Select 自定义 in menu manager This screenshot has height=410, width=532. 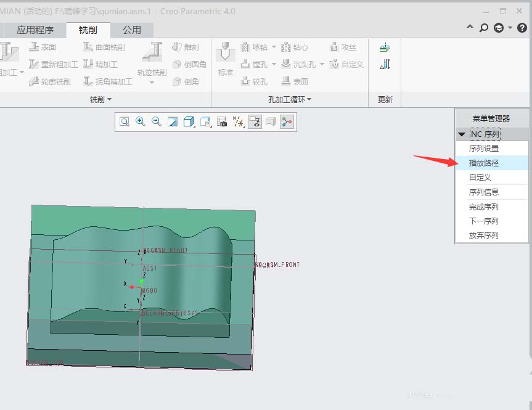coord(492,178)
